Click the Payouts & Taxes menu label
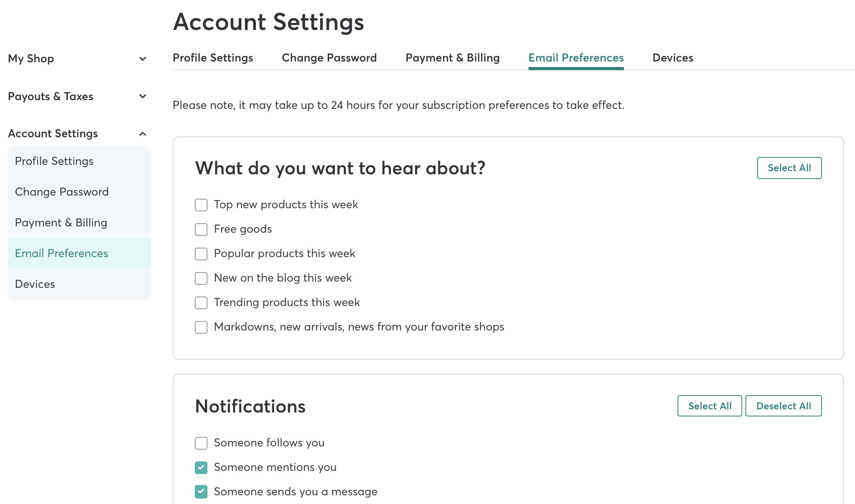855x504 pixels. pyautogui.click(x=50, y=96)
